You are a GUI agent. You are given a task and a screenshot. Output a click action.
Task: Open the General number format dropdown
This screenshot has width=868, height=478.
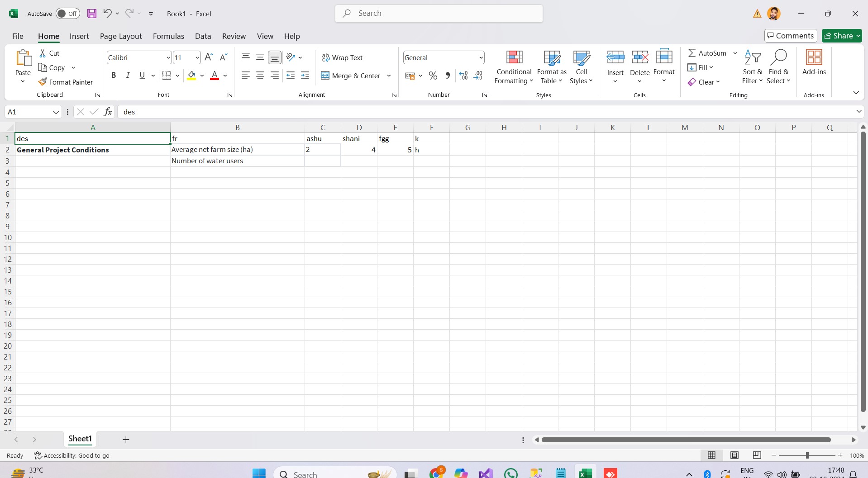point(481,57)
